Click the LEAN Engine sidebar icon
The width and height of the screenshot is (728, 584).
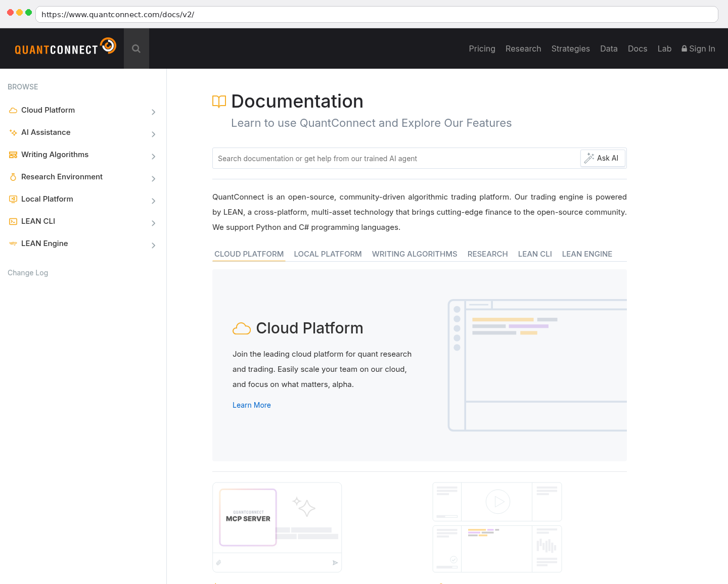pyautogui.click(x=13, y=244)
